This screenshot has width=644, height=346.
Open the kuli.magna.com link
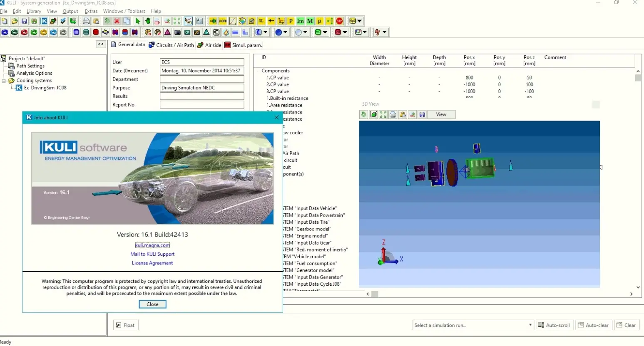pyautogui.click(x=153, y=245)
